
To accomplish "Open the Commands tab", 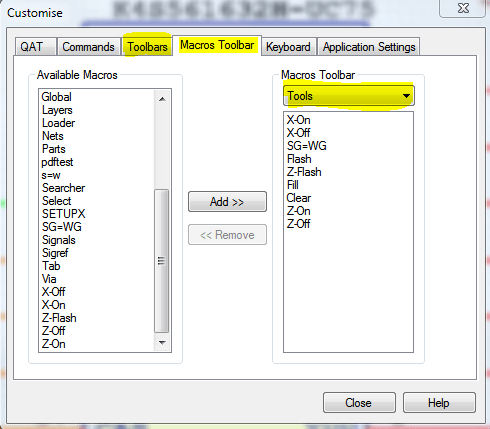I will (x=89, y=47).
